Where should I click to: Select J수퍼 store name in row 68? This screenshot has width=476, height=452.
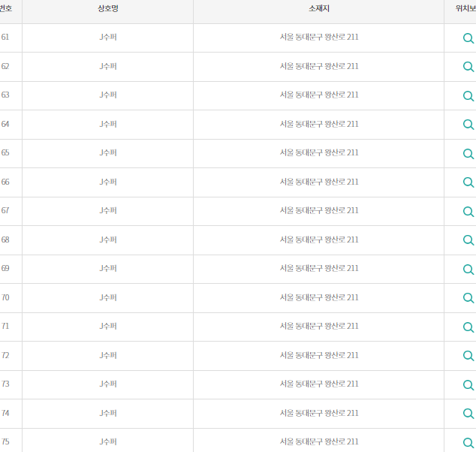108,240
